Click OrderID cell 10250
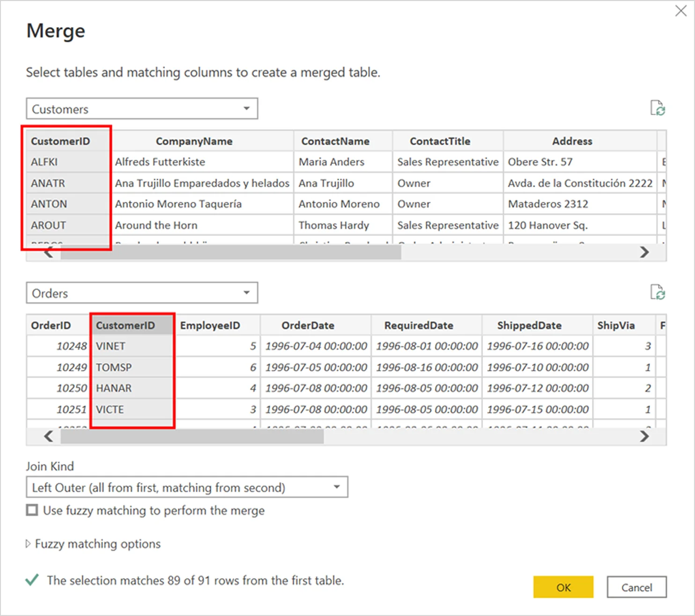 [59, 388]
